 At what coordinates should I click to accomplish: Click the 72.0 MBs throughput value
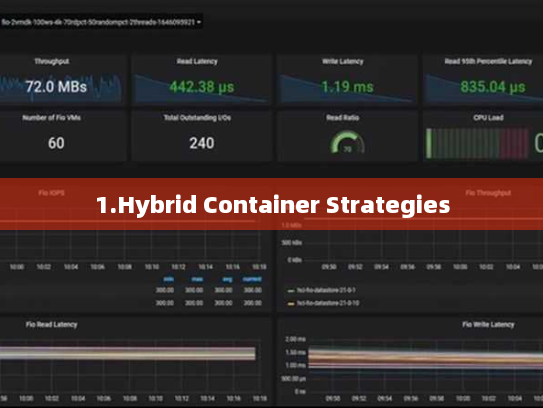(x=56, y=87)
